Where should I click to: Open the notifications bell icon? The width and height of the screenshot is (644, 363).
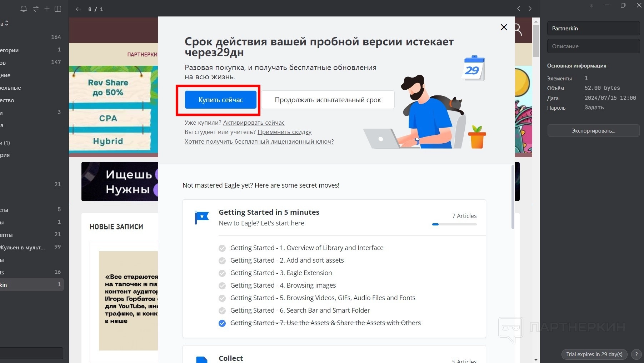[24, 9]
